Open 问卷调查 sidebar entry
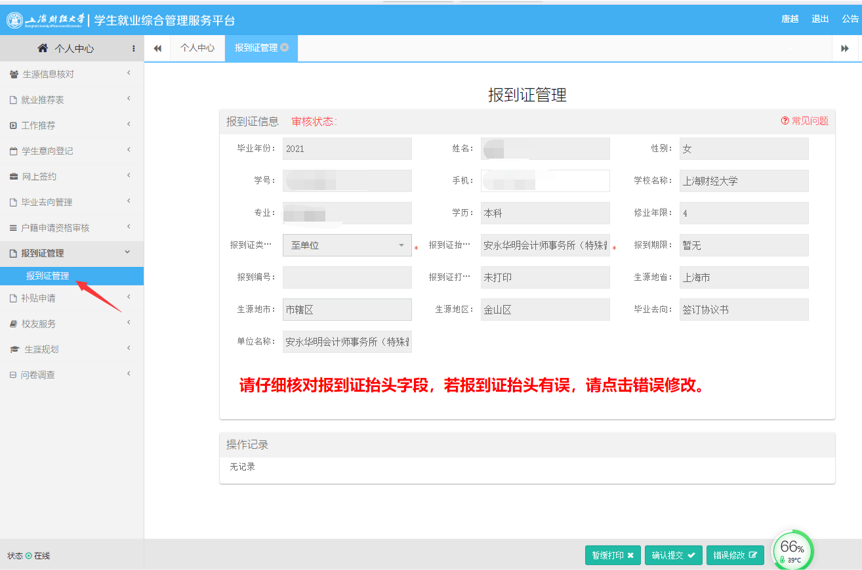 pos(72,375)
